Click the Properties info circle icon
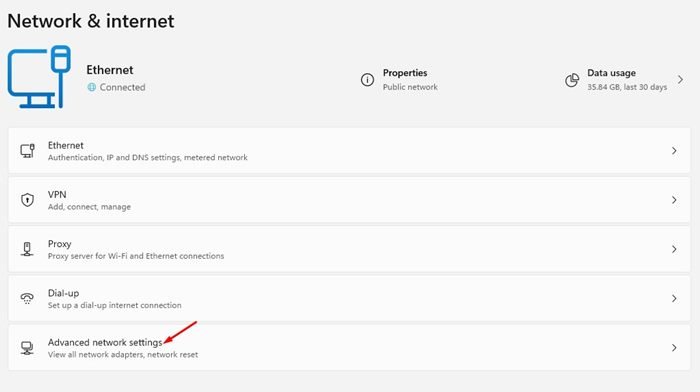 367,80
